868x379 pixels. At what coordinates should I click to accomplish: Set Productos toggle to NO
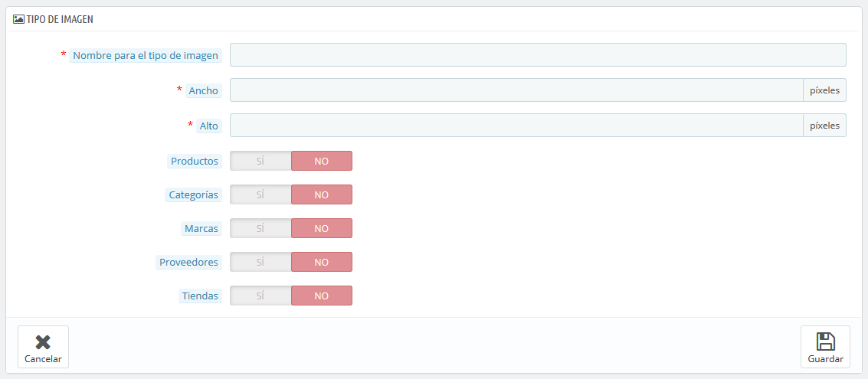tap(322, 161)
